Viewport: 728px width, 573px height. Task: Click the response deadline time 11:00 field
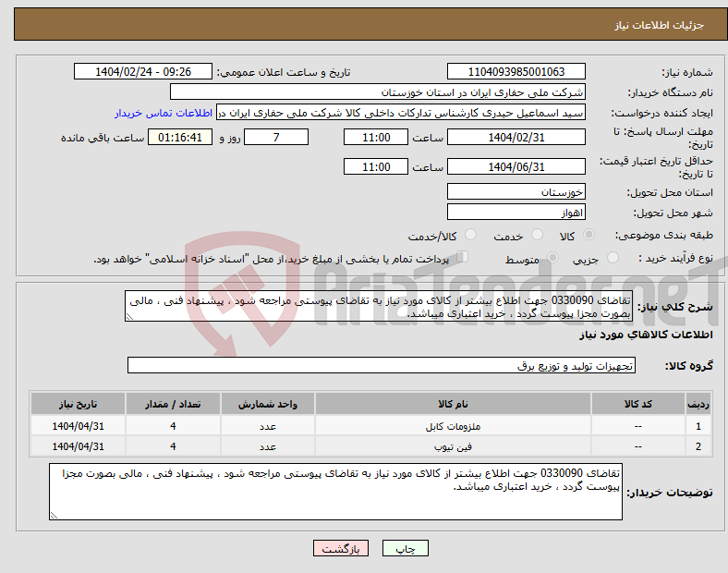click(376, 138)
